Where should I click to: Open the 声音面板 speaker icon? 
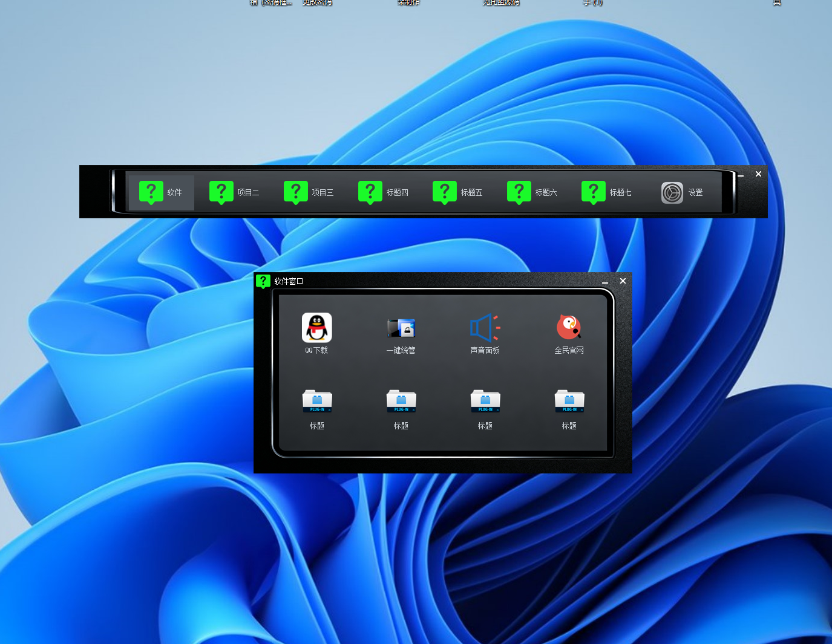[x=485, y=328]
